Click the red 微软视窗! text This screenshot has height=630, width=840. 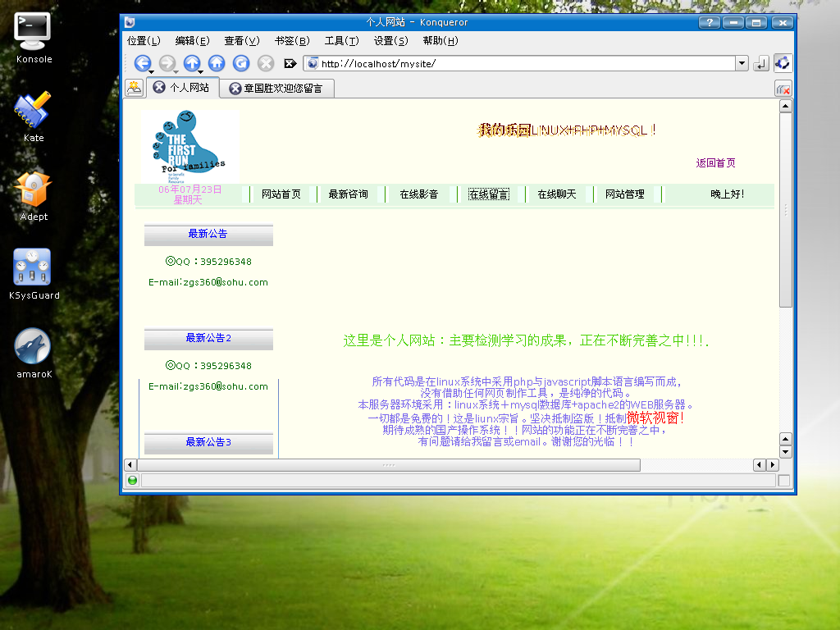[x=655, y=418]
